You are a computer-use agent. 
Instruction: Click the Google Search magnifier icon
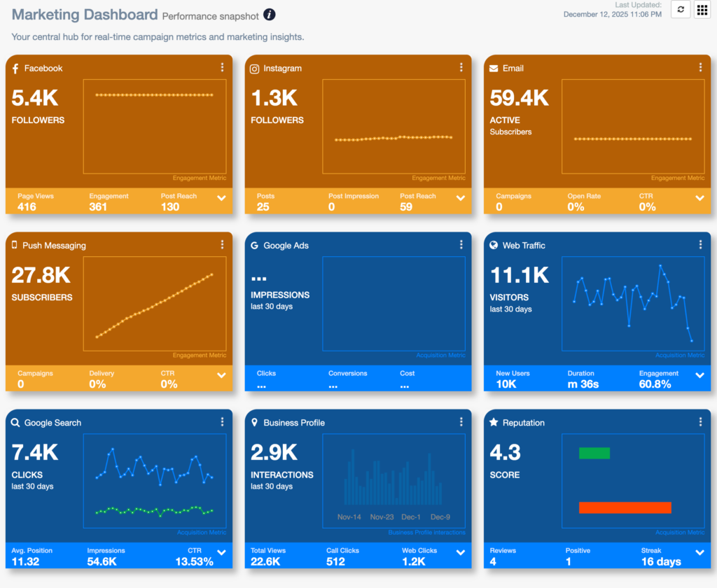pos(15,423)
